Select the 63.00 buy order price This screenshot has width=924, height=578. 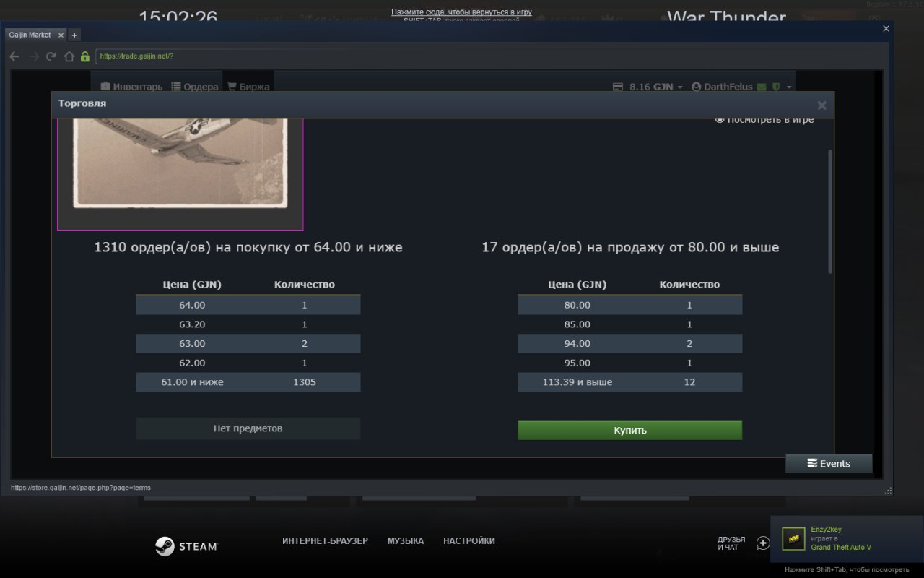click(x=192, y=344)
